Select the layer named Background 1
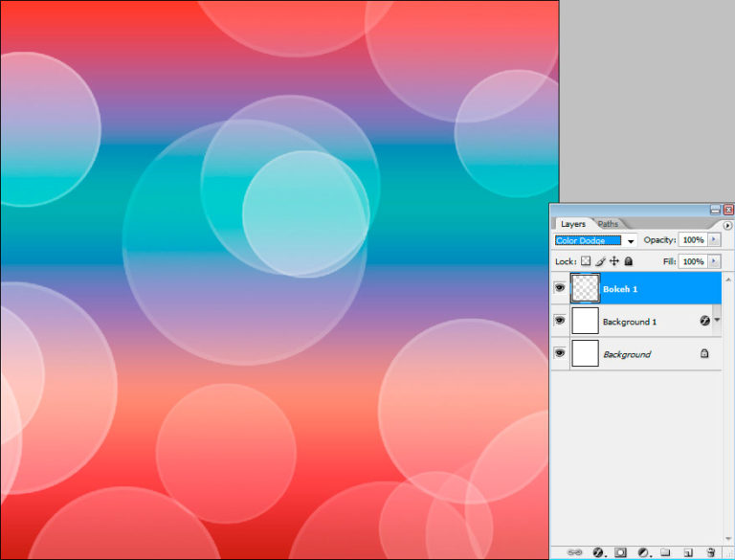The height and width of the screenshot is (560, 735). pos(630,322)
